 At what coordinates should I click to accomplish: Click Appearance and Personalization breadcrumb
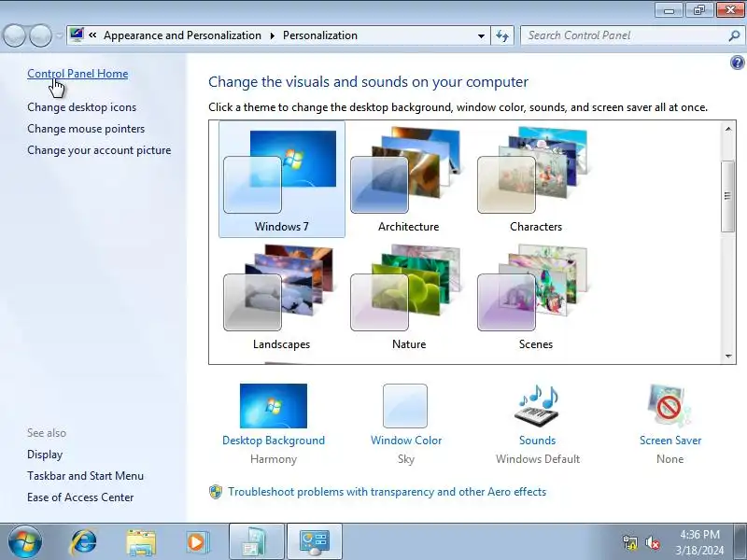pos(182,35)
